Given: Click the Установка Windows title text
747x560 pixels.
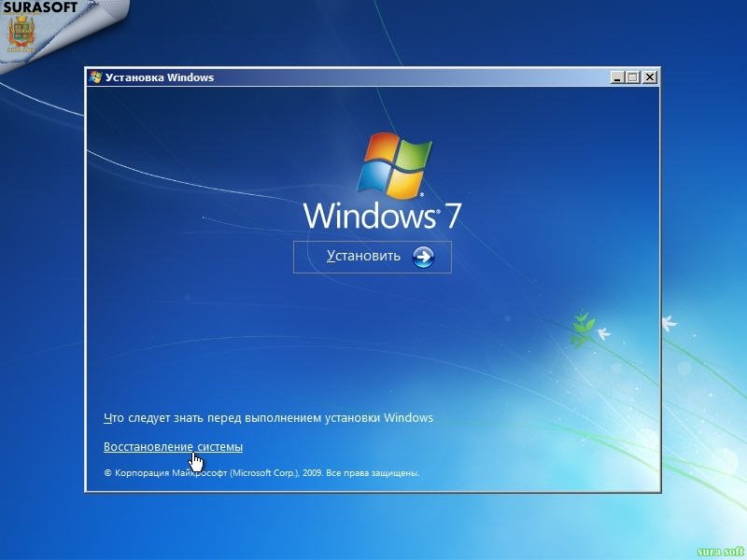Looking at the screenshot, I should coord(160,77).
